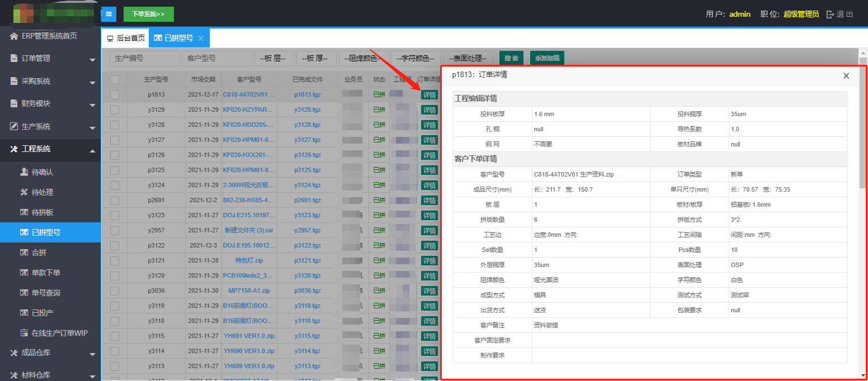The width and height of the screenshot is (868, 381).
Task: Check the select-all checkbox in table header
Action: [115, 79]
